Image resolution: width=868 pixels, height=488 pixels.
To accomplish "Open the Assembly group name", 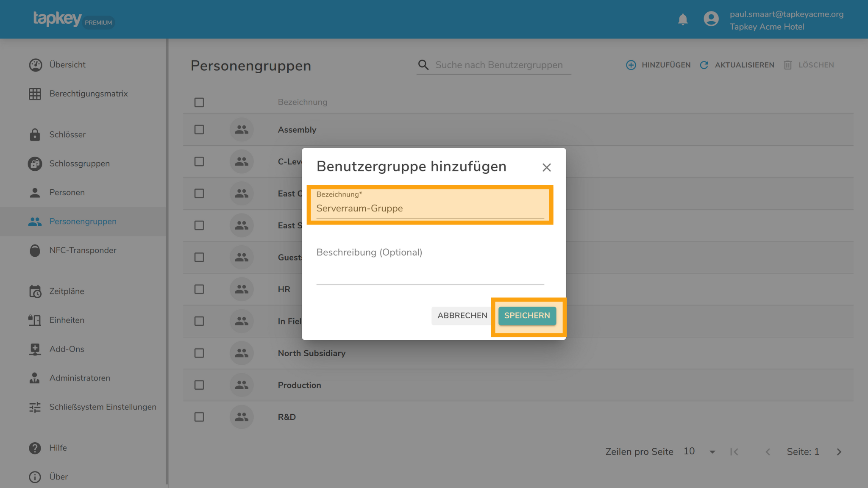I will pyautogui.click(x=297, y=130).
